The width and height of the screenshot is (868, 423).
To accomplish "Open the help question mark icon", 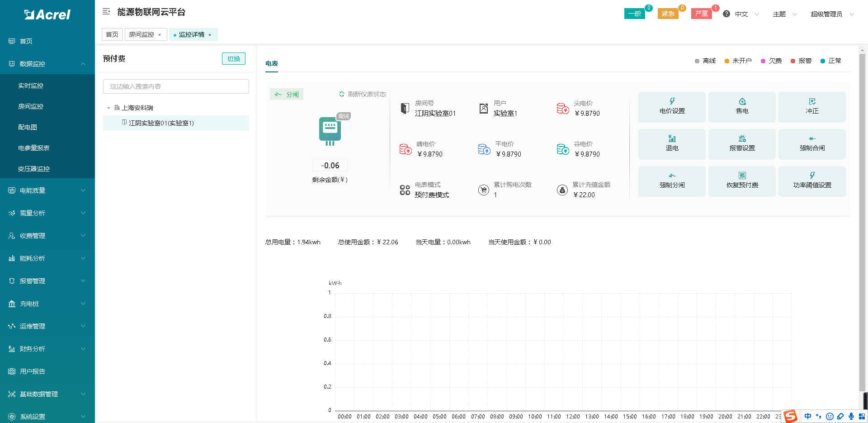I will pyautogui.click(x=726, y=14).
